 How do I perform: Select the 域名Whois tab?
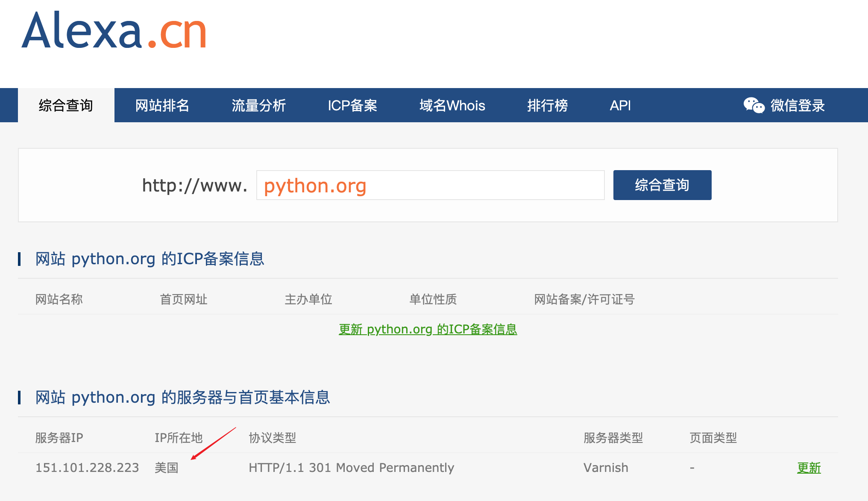click(452, 105)
